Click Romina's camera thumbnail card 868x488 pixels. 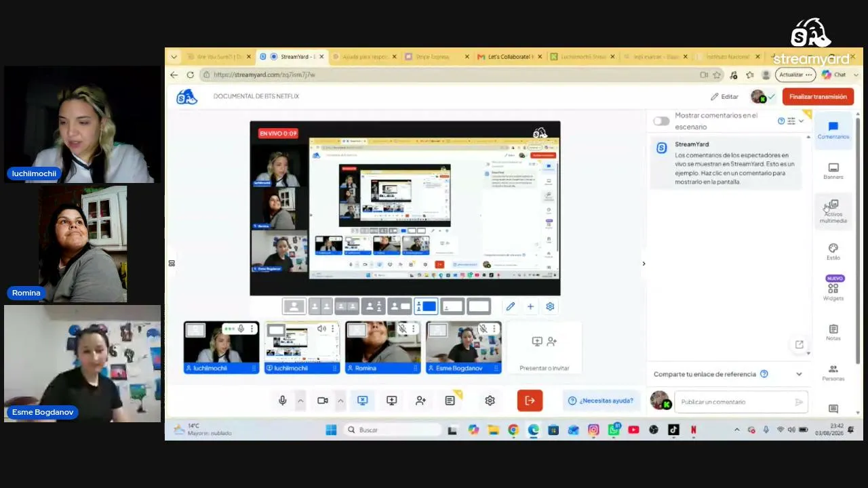[x=382, y=348]
